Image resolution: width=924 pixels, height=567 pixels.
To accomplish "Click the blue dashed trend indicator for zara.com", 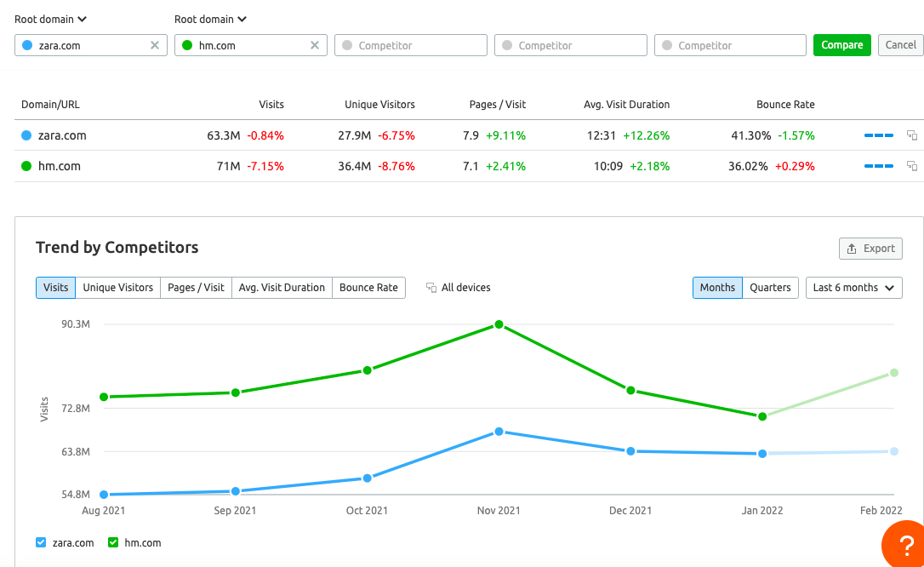I will click(878, 135).
